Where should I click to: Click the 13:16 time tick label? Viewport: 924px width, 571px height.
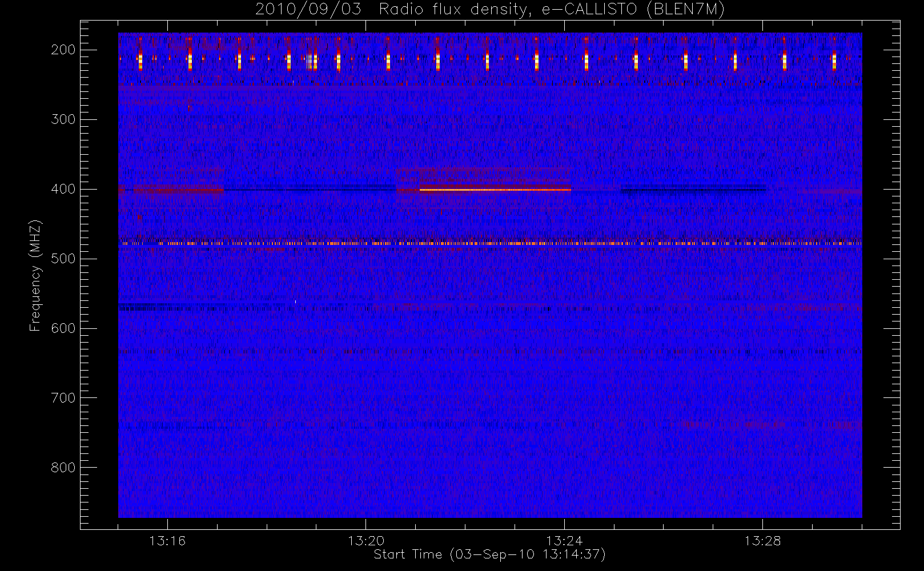167,541
